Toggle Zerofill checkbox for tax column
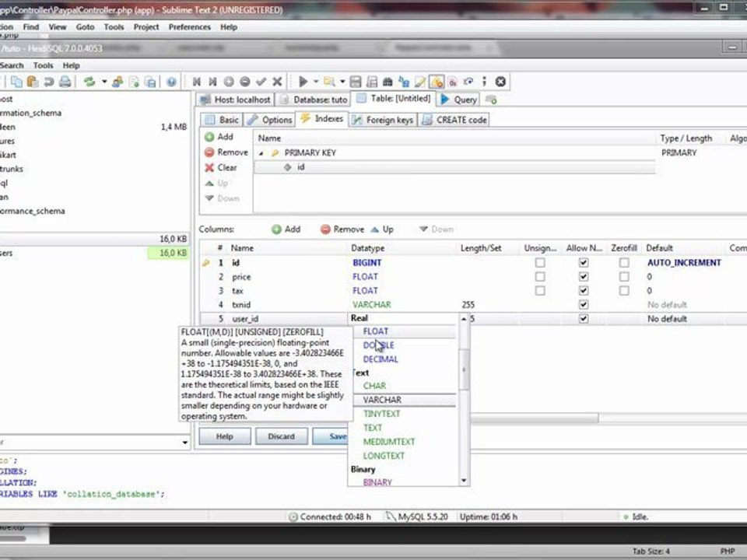This screenshot has height=560, width=747. 623,290
